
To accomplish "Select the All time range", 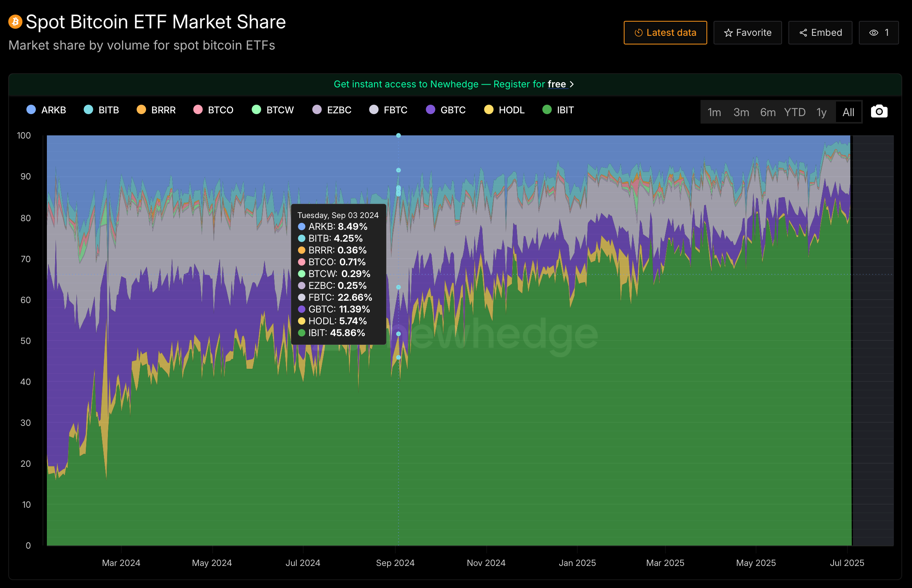I will click(848, 113).
